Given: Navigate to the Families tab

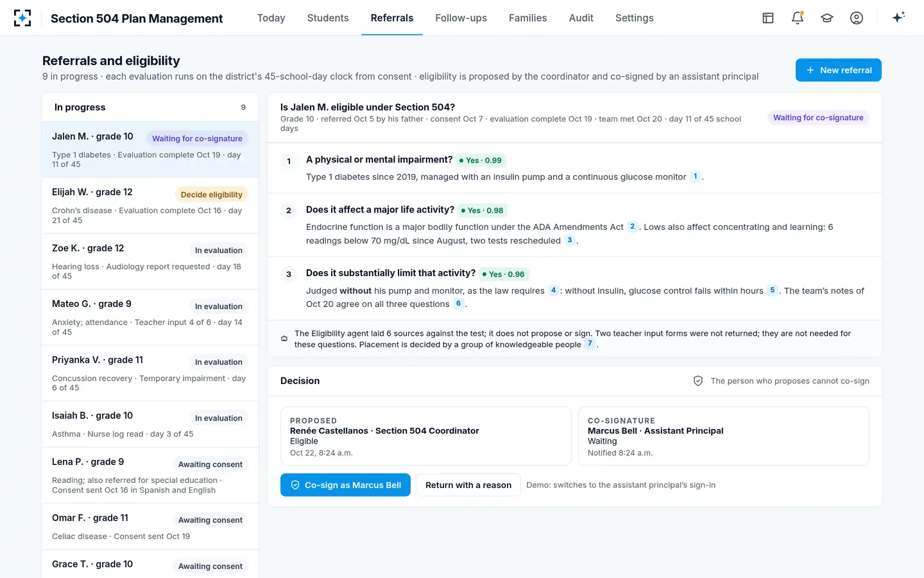Looking at the screenshot, I should click(527, 18).
